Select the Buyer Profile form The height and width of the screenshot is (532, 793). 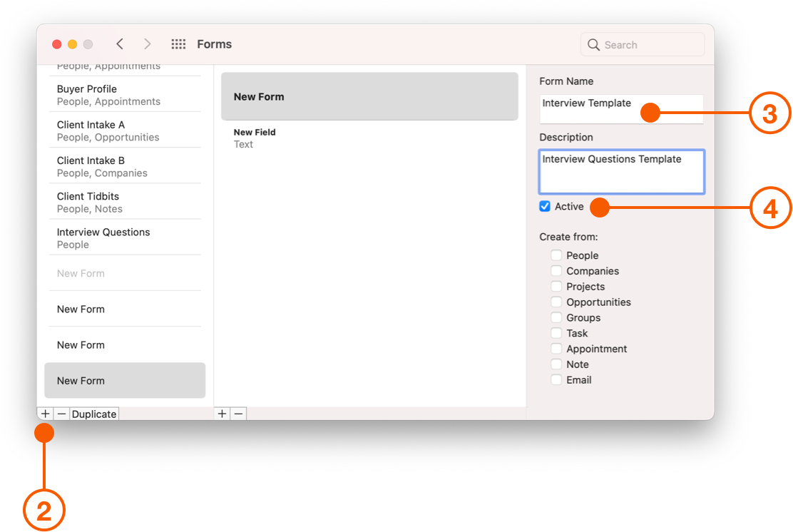[x=125, y=95]
